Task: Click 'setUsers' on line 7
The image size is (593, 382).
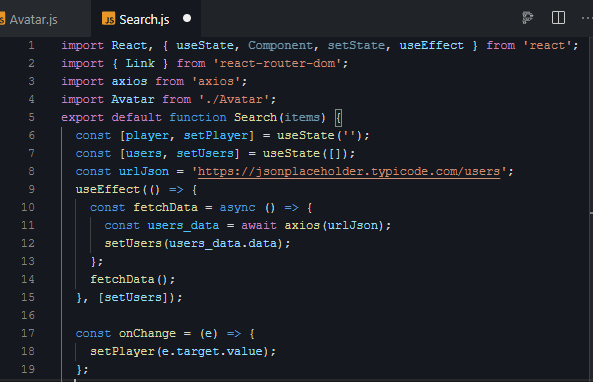Action: click(x=205, y=154)
